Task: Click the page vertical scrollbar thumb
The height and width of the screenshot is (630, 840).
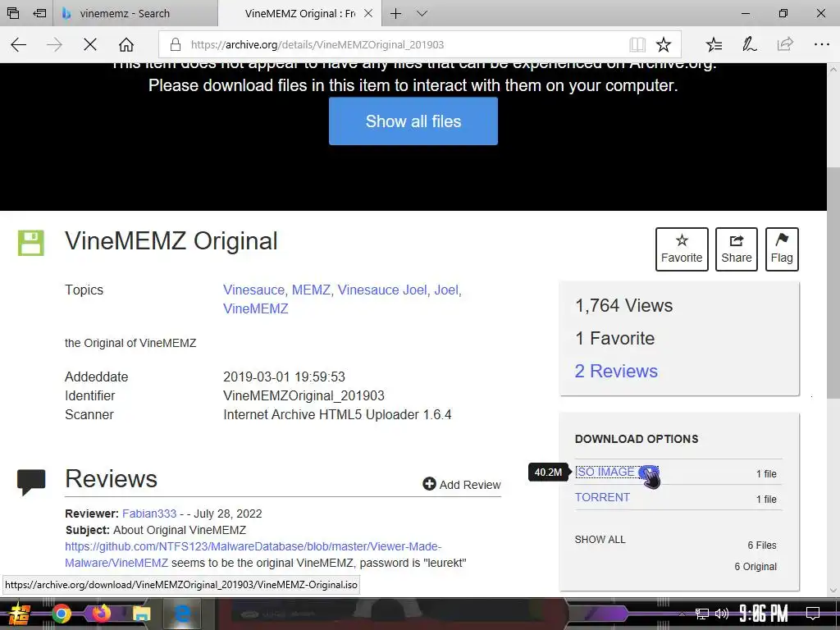Action: (x=833, y=282)
